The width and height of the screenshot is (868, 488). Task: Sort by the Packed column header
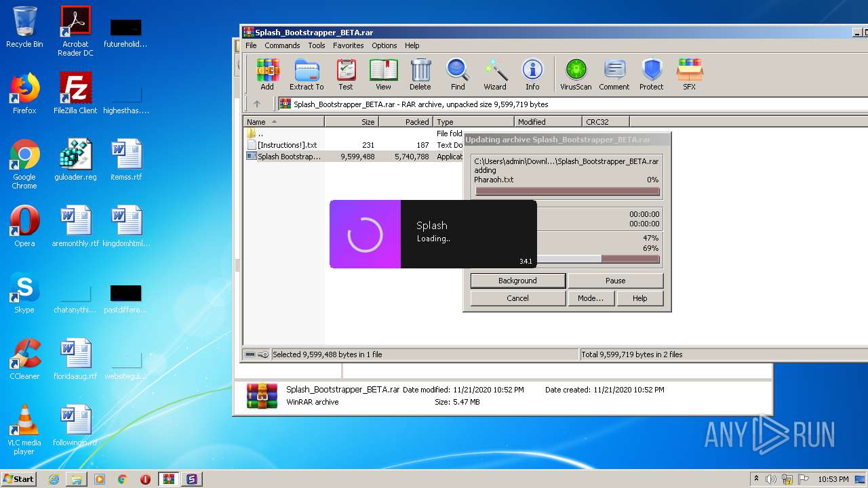[406, 122]
